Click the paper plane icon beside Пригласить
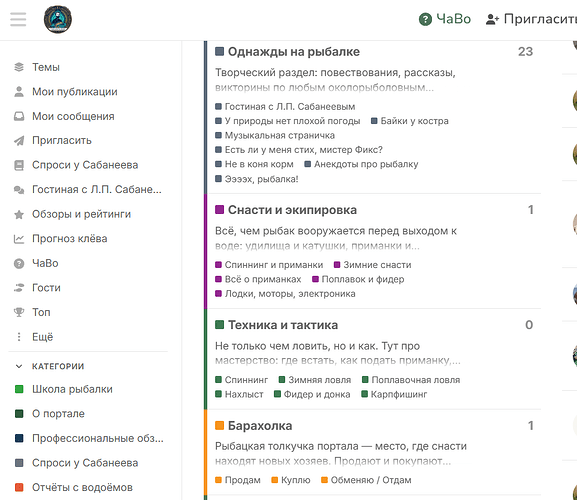Viewport: 577px width, 500px height. coord(19,141)
